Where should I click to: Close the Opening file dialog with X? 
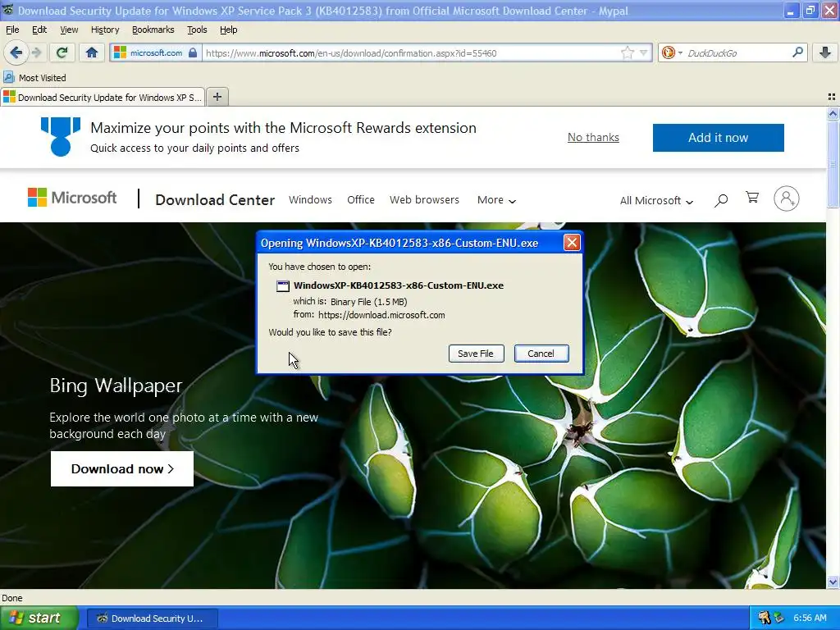(x=572, y=243)
